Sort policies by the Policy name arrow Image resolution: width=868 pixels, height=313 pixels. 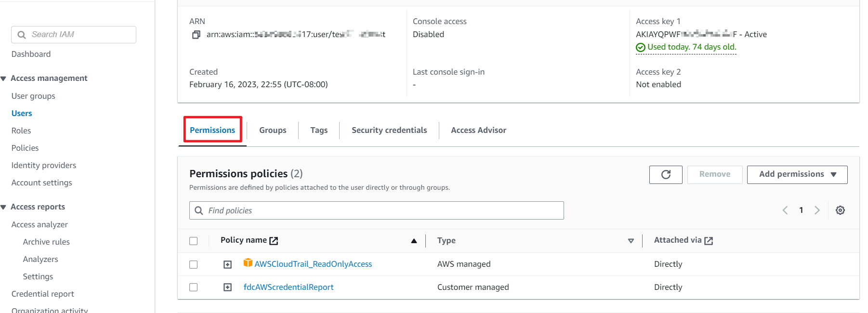[414, 241]
